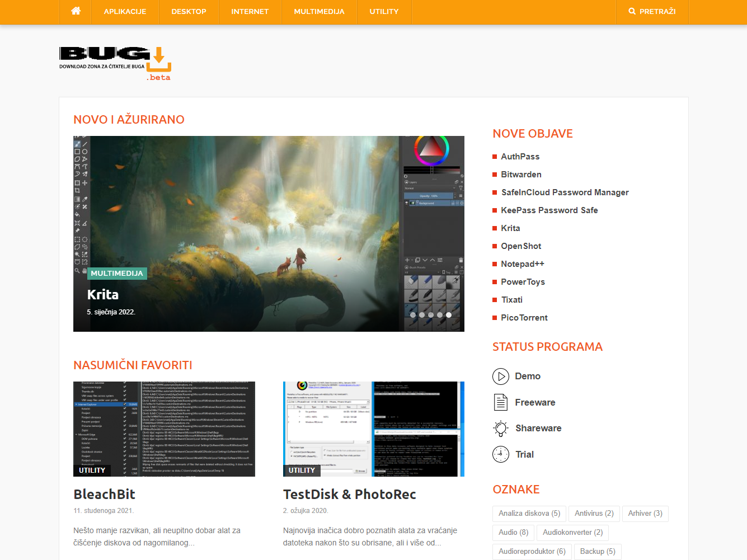Click the Shareware lightbulb icon
747x560 pixels.
(501, 429)
